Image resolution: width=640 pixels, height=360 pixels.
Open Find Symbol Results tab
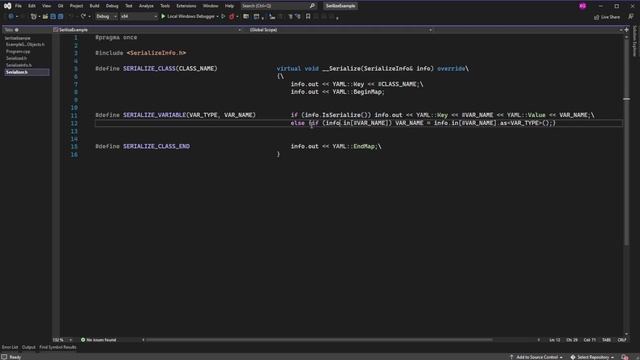(58, 347)
